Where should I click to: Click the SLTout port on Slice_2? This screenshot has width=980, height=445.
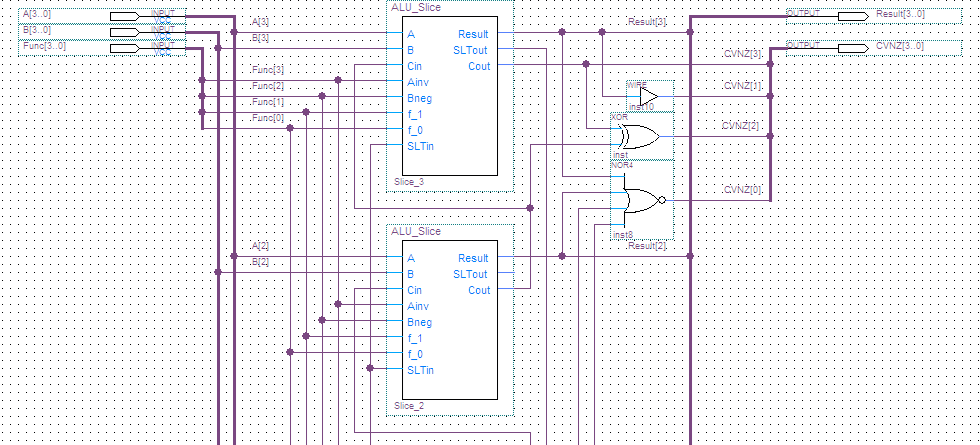pos(471,274)
